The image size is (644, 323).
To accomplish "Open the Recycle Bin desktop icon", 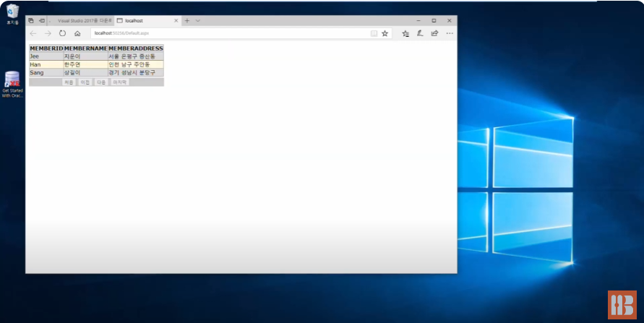I will coord(12,14).
